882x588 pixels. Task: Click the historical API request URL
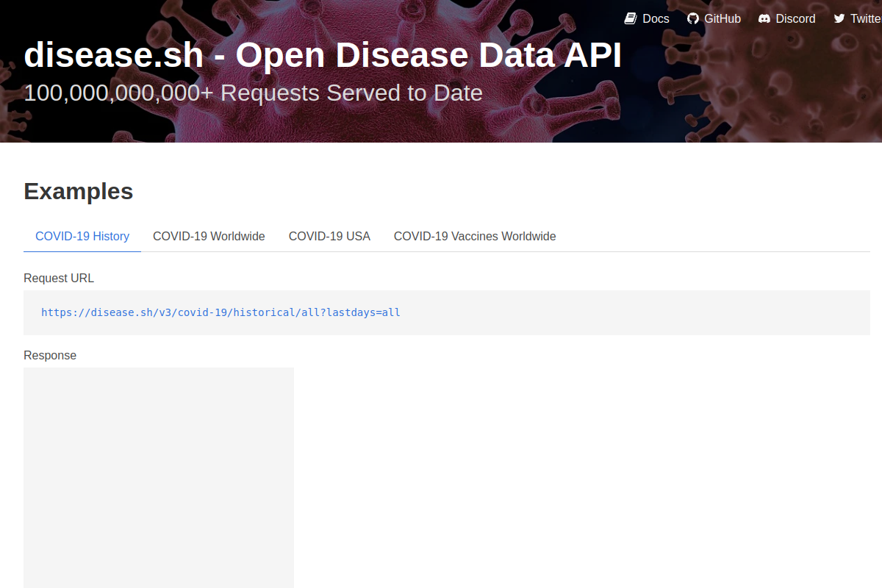(220, 312)
